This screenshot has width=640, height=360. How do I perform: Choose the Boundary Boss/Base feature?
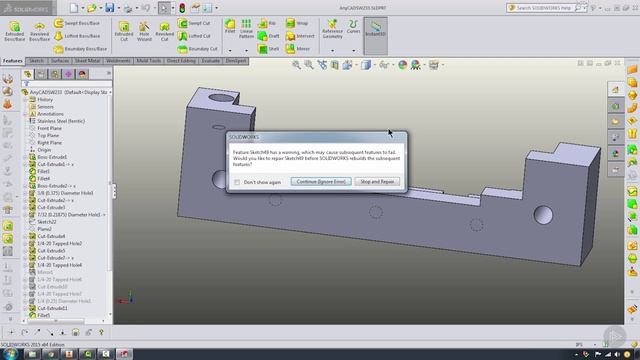80,49
